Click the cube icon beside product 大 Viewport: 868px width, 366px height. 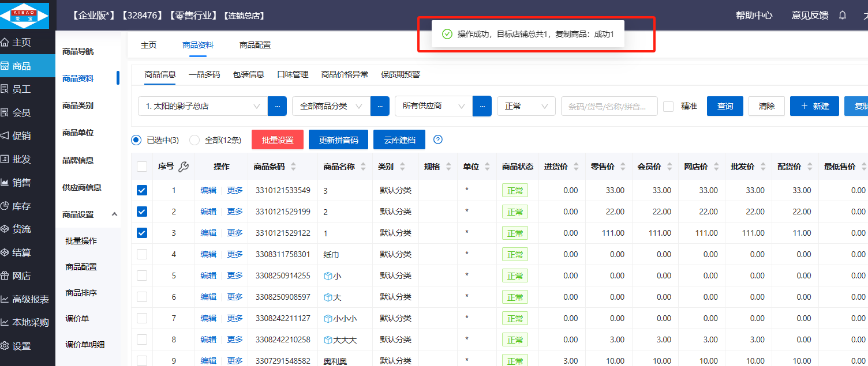pos(328,297)
